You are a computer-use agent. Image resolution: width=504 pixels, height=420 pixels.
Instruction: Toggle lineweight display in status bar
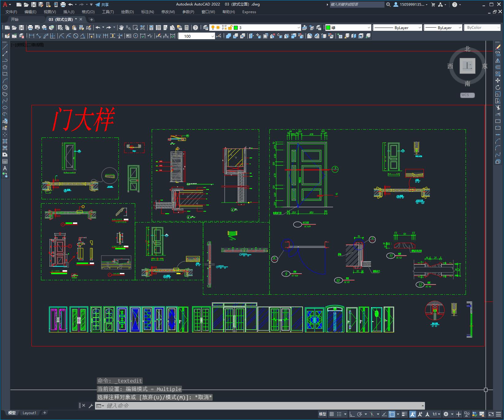(404, 414)
